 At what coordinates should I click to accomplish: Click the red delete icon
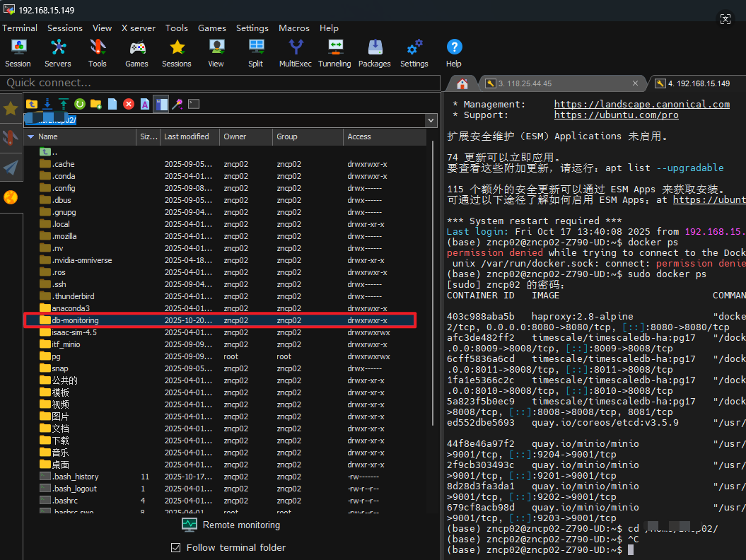tap(129, 104)
